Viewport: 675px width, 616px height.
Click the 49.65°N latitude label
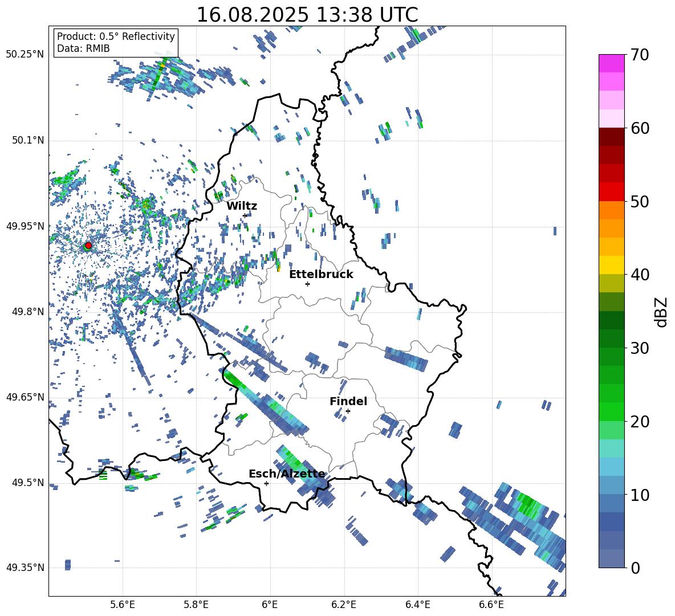click(x=25, y=397)
